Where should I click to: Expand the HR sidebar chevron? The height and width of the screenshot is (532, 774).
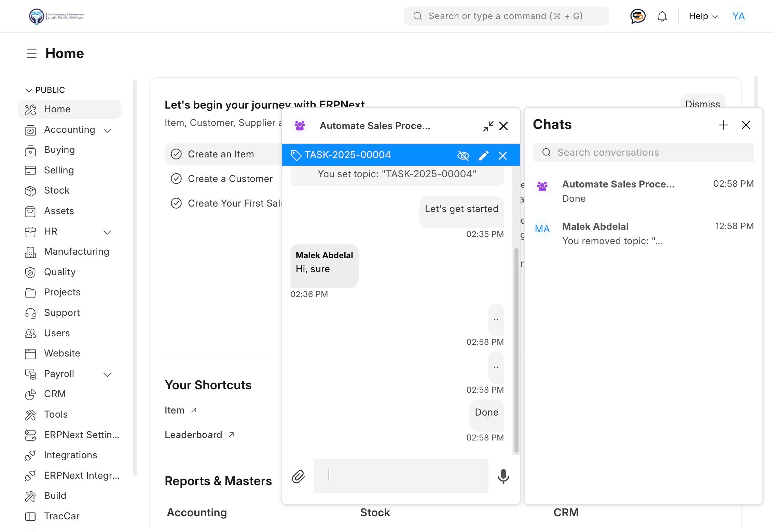pos(107,232)
